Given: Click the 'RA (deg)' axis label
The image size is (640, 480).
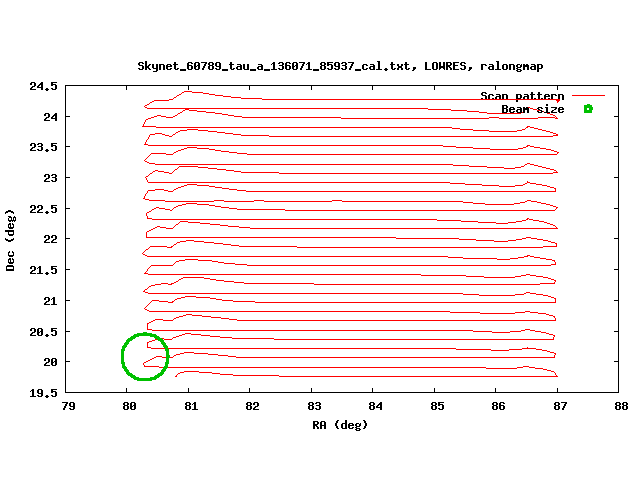Looking at the screenshot, I should point(340,425).
